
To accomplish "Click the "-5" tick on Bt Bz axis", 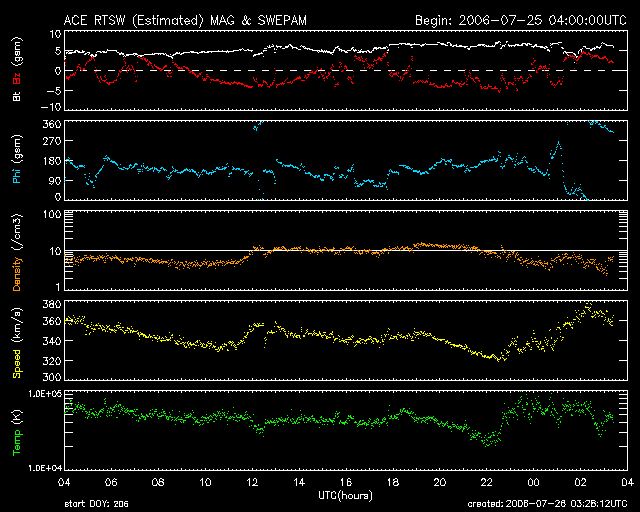I will coord(54,90).
